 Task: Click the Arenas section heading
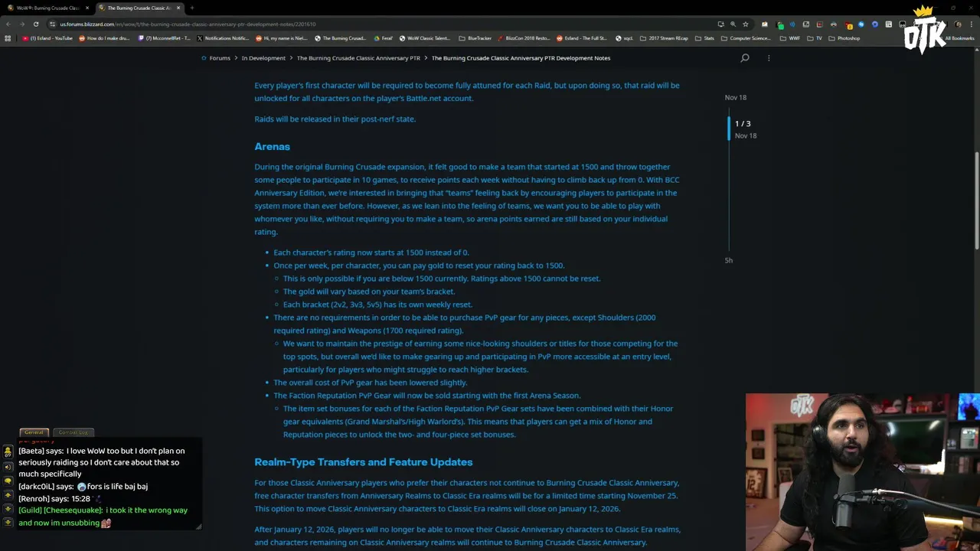point(272,146)
